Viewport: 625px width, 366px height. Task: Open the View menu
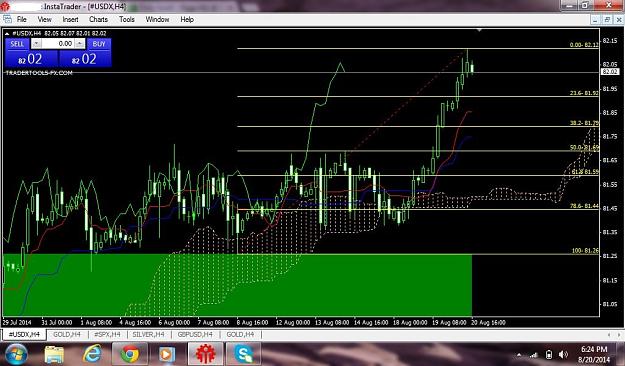click(44, 19)
